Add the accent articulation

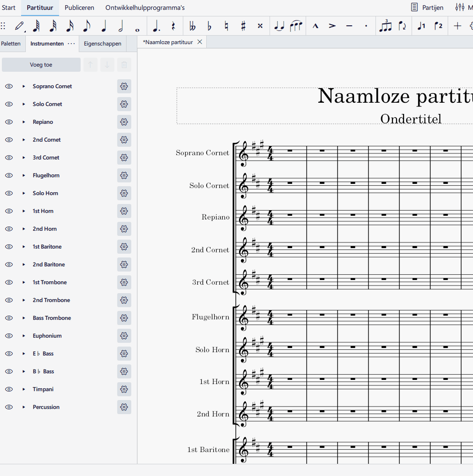coord(332,26)
